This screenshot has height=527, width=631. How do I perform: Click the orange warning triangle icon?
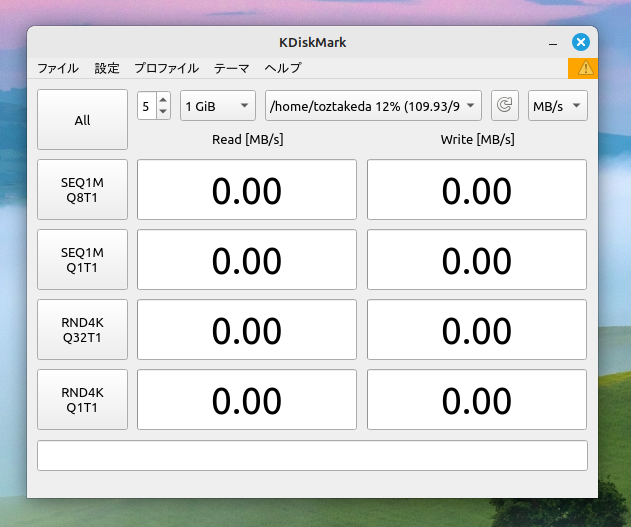click(x=586, y=68)
